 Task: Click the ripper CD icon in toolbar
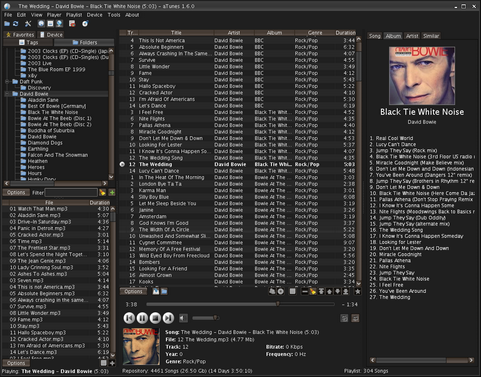(85, 24)
